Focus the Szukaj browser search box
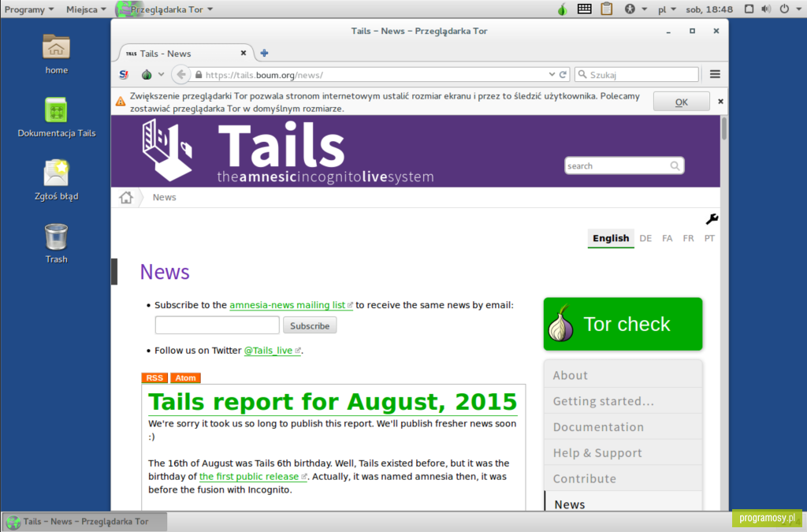The image size is (807, 532). click(637, 75)
